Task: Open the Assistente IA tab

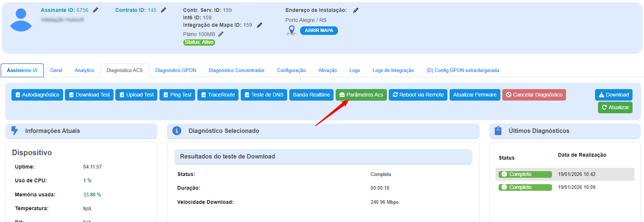Action: click(x=22, y=70)
